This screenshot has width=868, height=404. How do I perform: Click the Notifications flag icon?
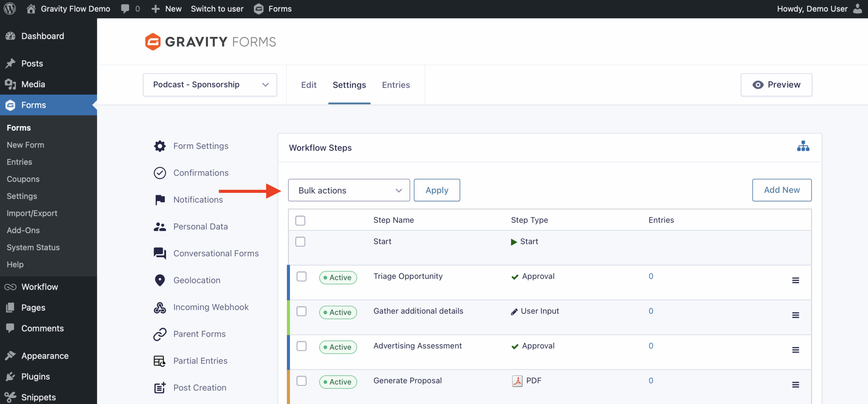tap(159, 200)
